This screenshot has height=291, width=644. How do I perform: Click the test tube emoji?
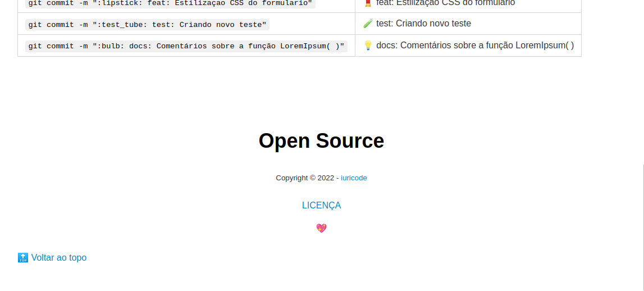tap(368, 24)
